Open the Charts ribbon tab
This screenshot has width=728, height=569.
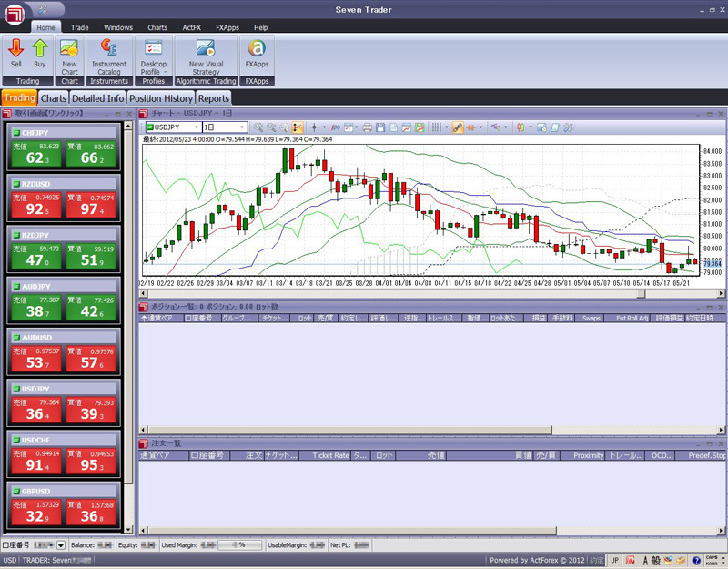coord(157,27)
